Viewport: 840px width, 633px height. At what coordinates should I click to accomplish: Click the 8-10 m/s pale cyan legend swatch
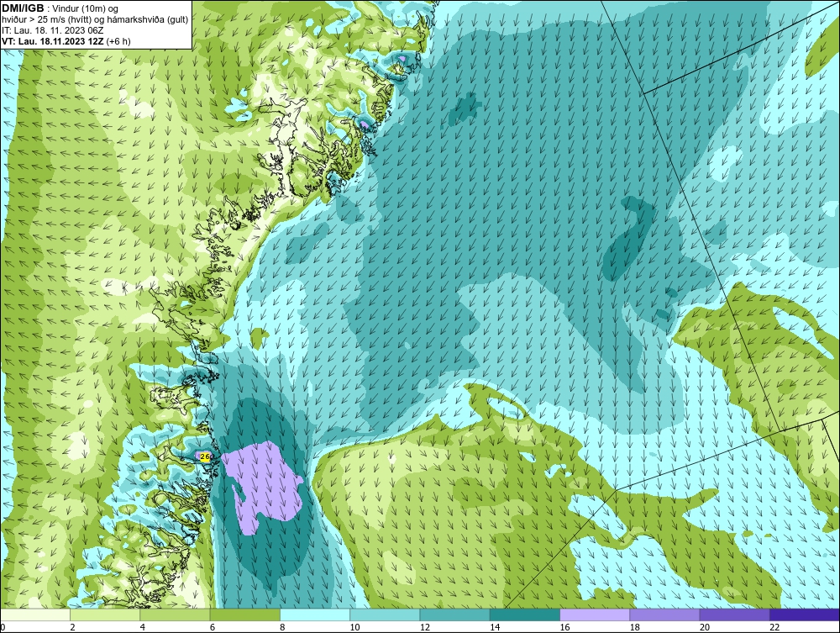tap(315, 615)
